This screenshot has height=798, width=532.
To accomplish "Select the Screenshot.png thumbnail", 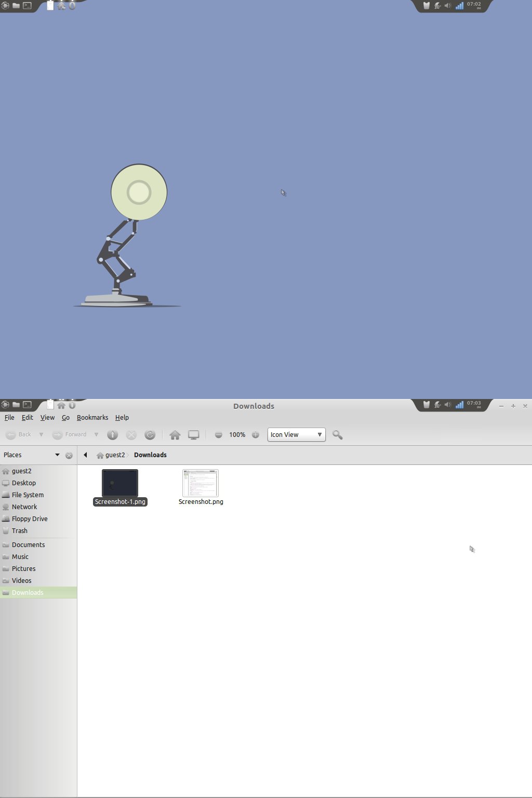I will point(201,483).
